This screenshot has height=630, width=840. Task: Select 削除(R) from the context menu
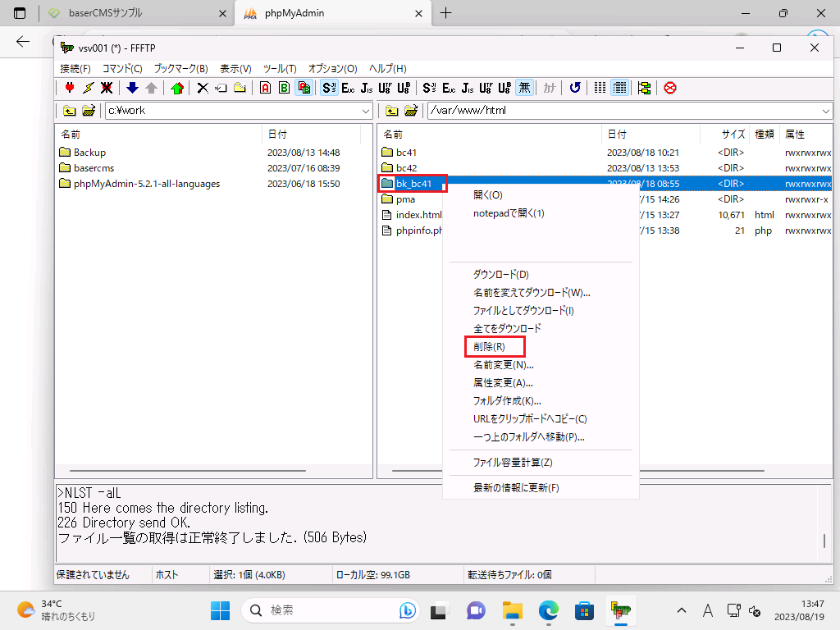pos(489,347)
